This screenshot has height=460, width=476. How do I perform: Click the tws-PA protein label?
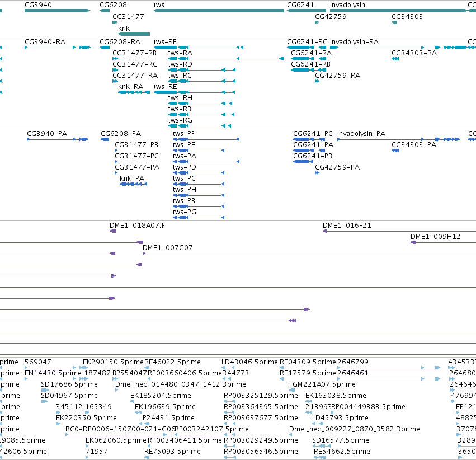click(x=185, y=156)
